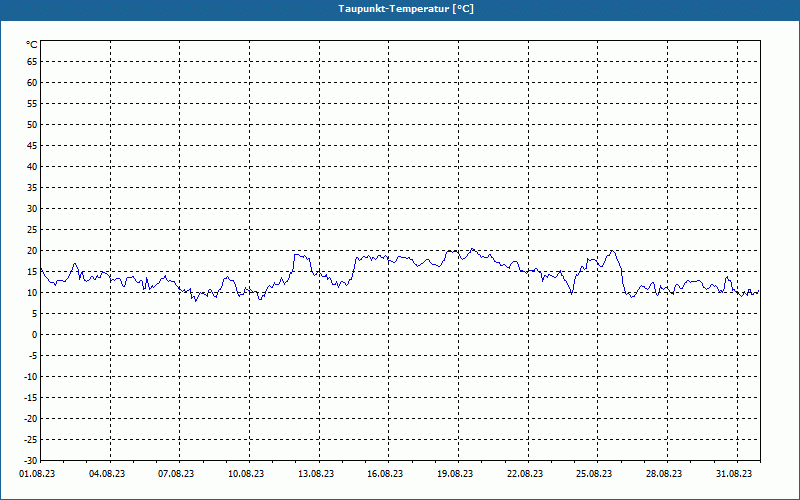Click the 45 value on the temperature axis
This screenshot has width=800, height=500.
pyautogui.click(x=32, y=146)
